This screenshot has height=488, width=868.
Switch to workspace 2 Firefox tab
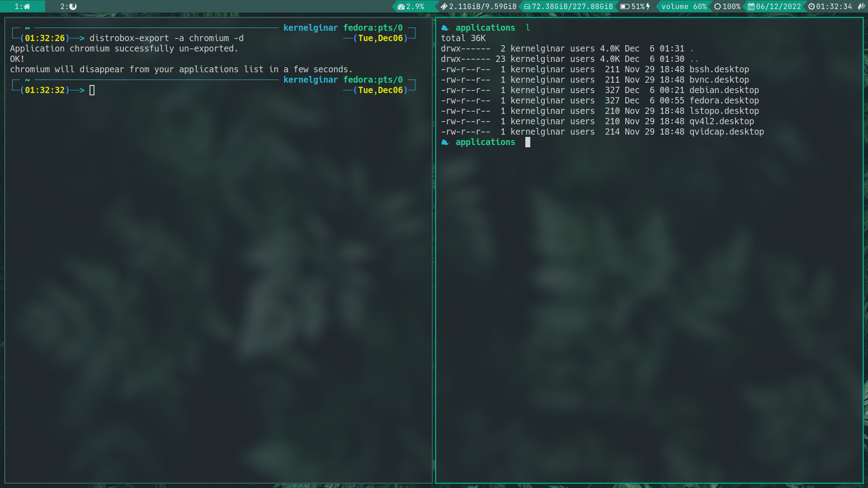click(69, 6)
